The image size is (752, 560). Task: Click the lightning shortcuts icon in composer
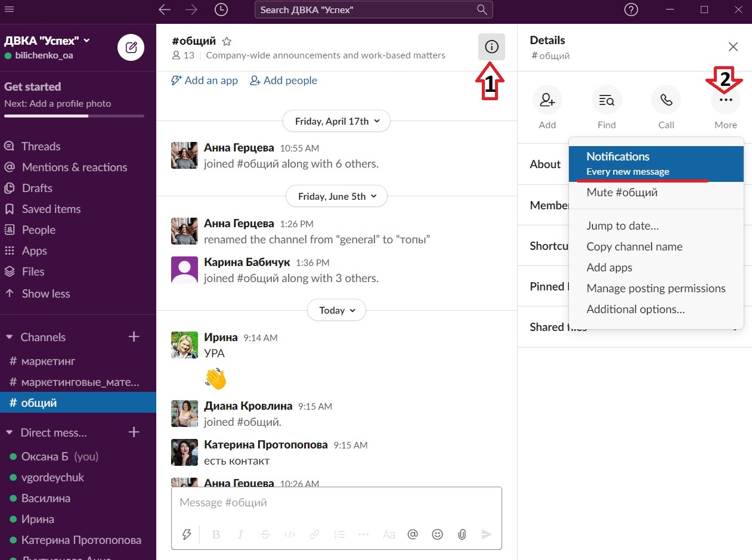coord(187,534)
